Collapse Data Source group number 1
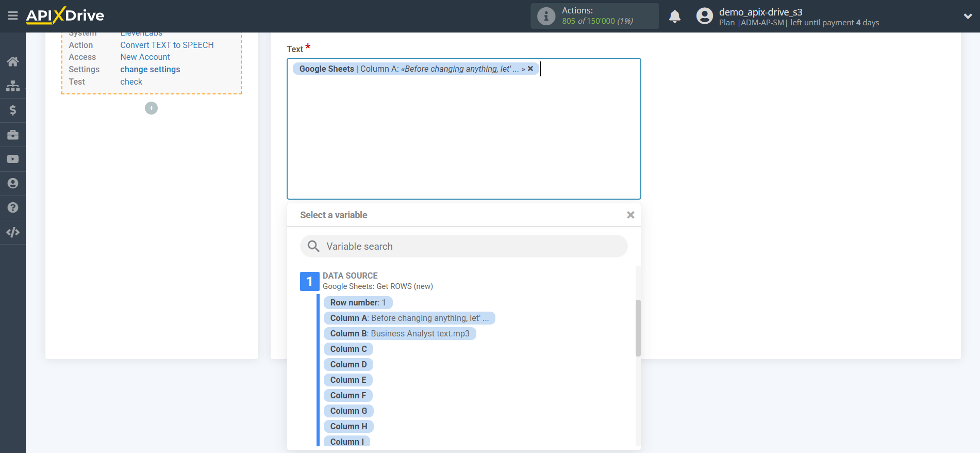The width and height of the screenshot is (980, 453). pos(309,281)
